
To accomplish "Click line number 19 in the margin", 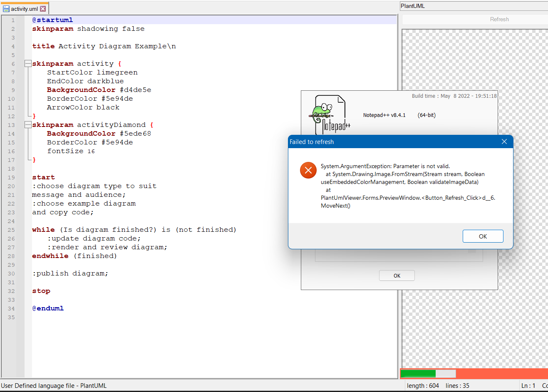I will [x=11, y=178].
